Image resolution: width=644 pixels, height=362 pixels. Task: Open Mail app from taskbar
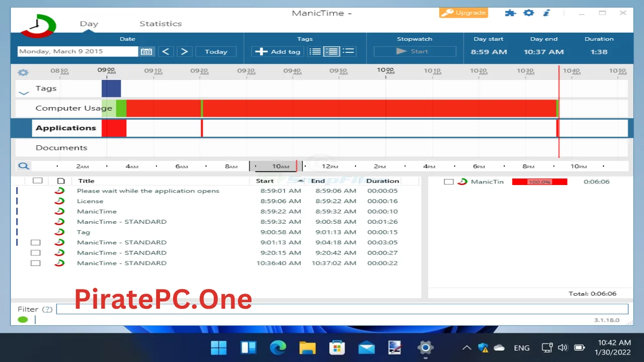click(366, 347)
